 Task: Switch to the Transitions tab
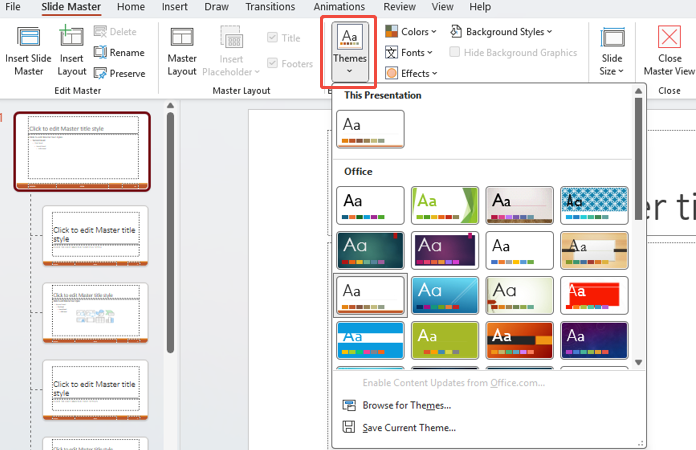click(270, 7)
